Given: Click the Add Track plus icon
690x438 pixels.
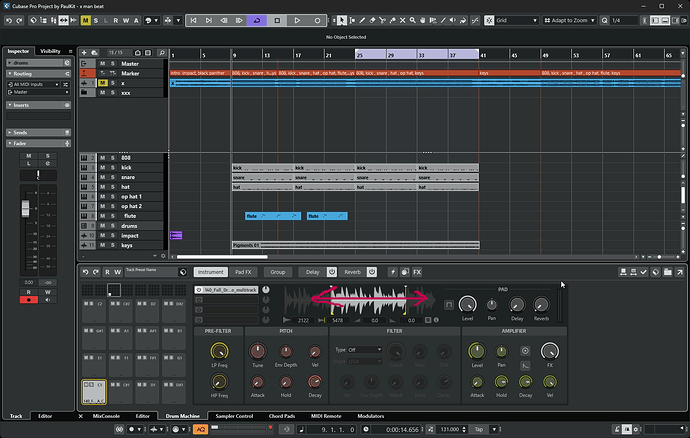Looking at the screenshot, I should point(84,53).
